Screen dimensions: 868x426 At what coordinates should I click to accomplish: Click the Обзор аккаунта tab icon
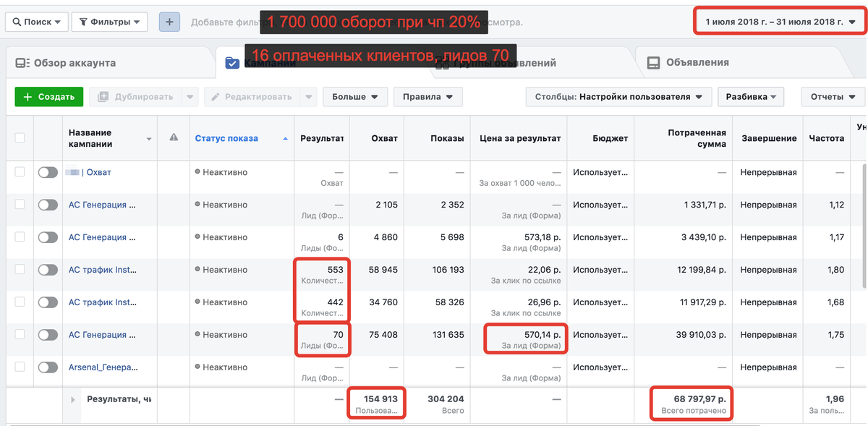[x=22, y=63]
